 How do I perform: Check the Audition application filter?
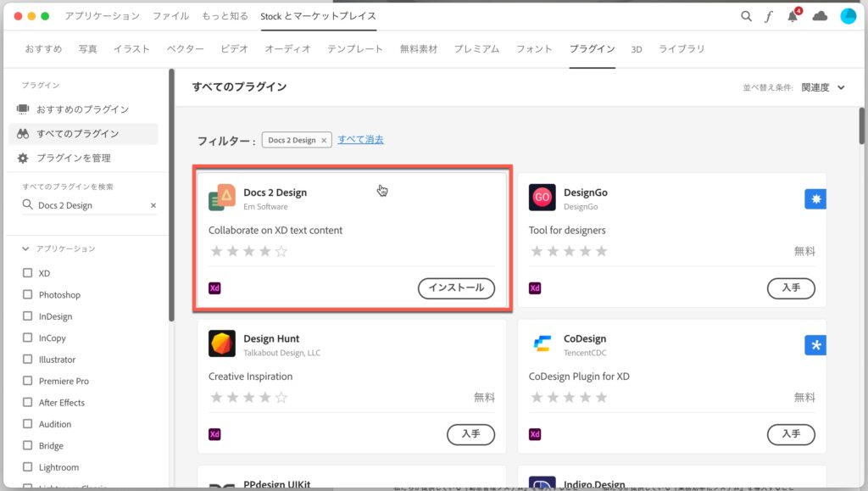coord(28,423)
